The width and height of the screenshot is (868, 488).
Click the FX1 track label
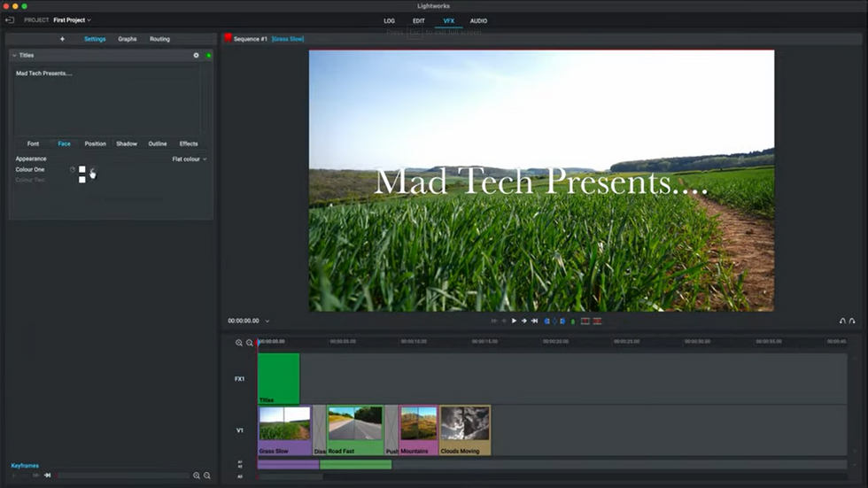(x=239, y=379)
